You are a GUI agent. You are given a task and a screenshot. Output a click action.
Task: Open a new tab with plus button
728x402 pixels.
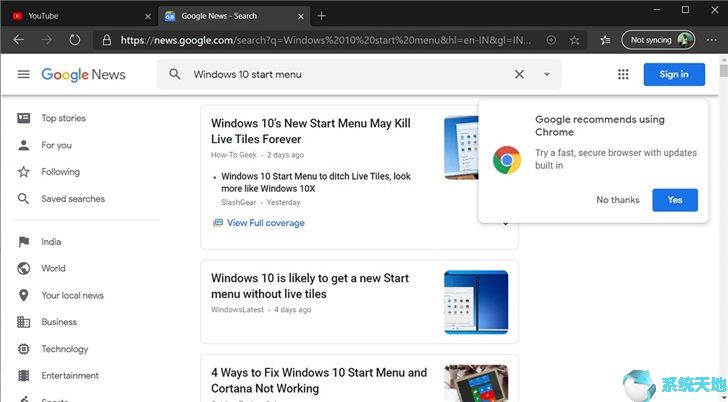click(321, 16)
